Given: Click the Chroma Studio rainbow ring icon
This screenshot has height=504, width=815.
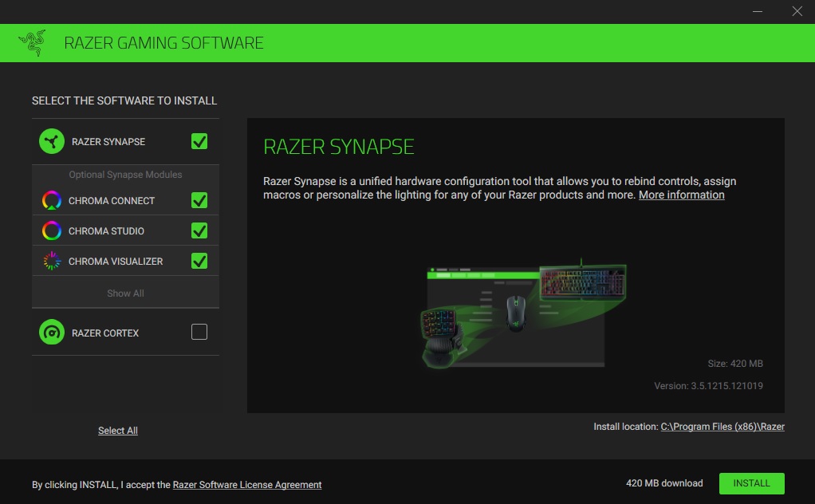Looking at the screenshot, I should coord(52,230).
